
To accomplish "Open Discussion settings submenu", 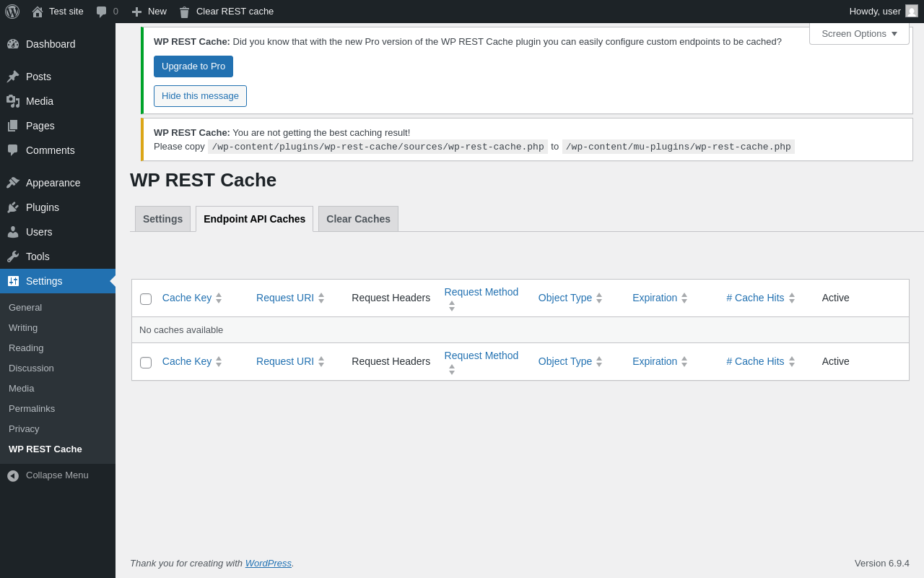I will (58, 368).
